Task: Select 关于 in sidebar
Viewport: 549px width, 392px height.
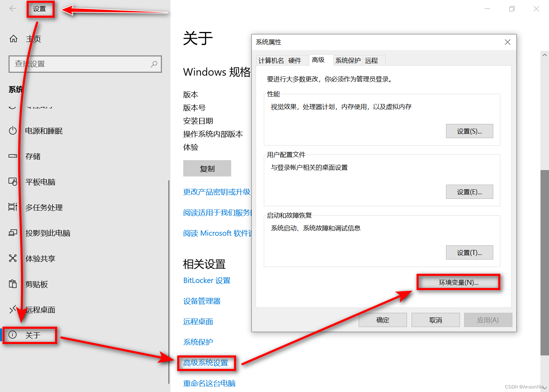Action: pyautogui.click(x=33, y=336)
